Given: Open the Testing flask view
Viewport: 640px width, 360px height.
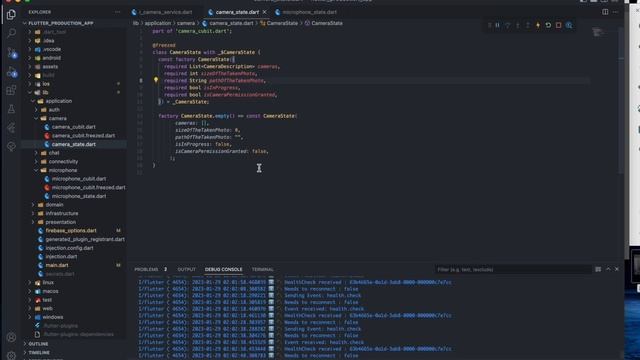Looking at the screenshot, I should click(11, 109).
